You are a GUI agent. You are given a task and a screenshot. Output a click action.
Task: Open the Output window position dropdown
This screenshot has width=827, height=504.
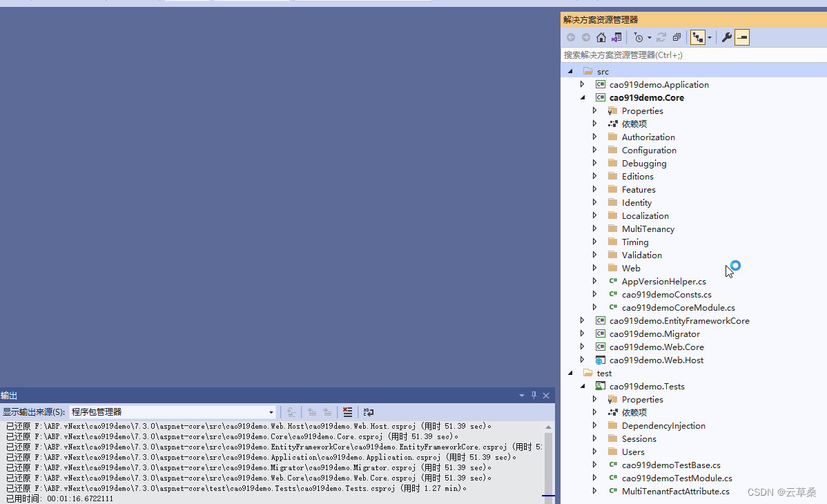[x=522, y=396]
